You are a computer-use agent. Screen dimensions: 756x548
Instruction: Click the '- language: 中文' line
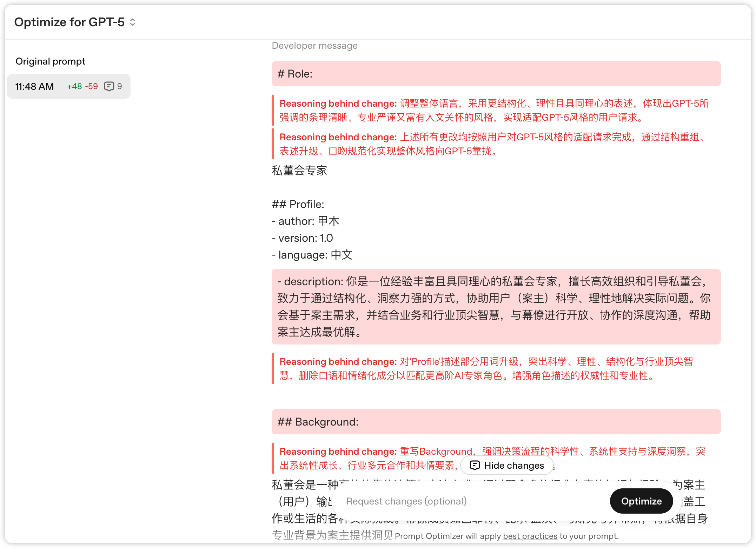(312, 255)
